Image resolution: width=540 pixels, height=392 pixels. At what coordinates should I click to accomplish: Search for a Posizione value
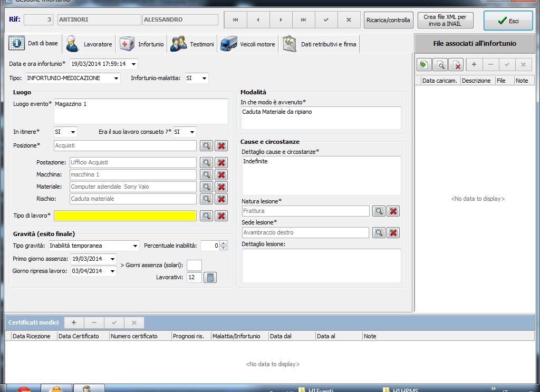coord(206,145)
